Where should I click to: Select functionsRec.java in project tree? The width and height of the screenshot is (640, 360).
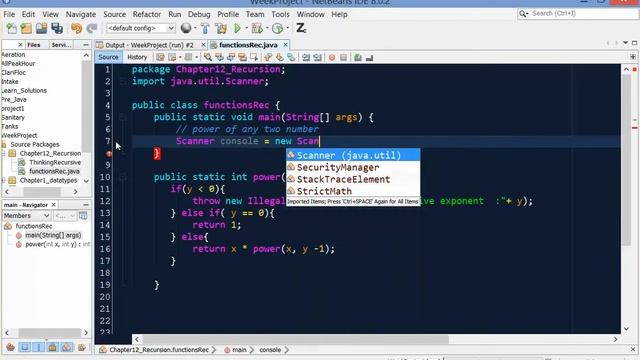pos(54,171)
